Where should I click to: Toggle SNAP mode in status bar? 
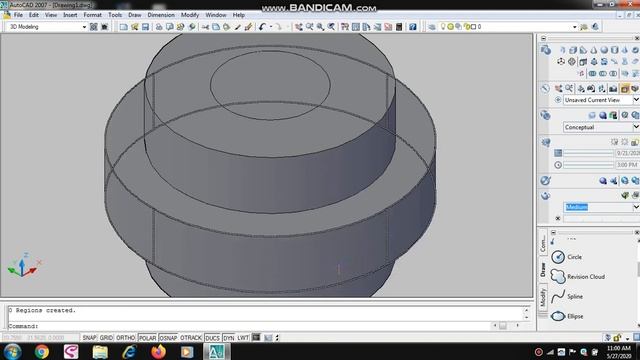coord(89,338)
